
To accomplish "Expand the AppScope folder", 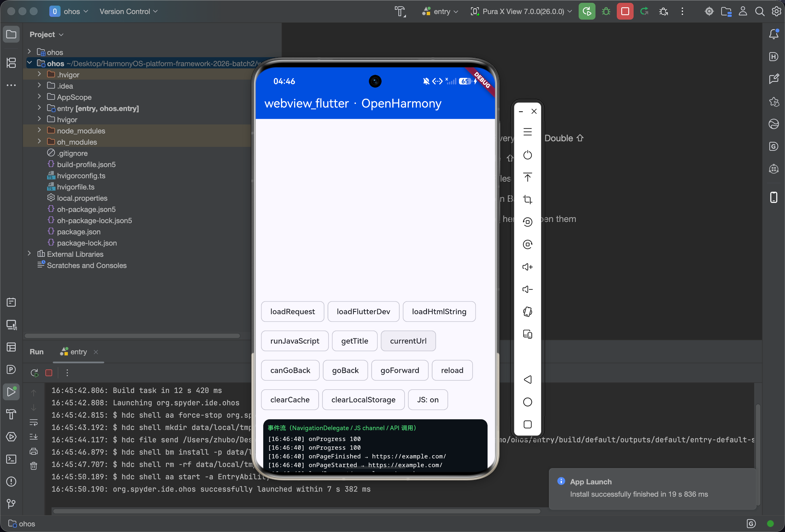I will [x=39, y=97].
